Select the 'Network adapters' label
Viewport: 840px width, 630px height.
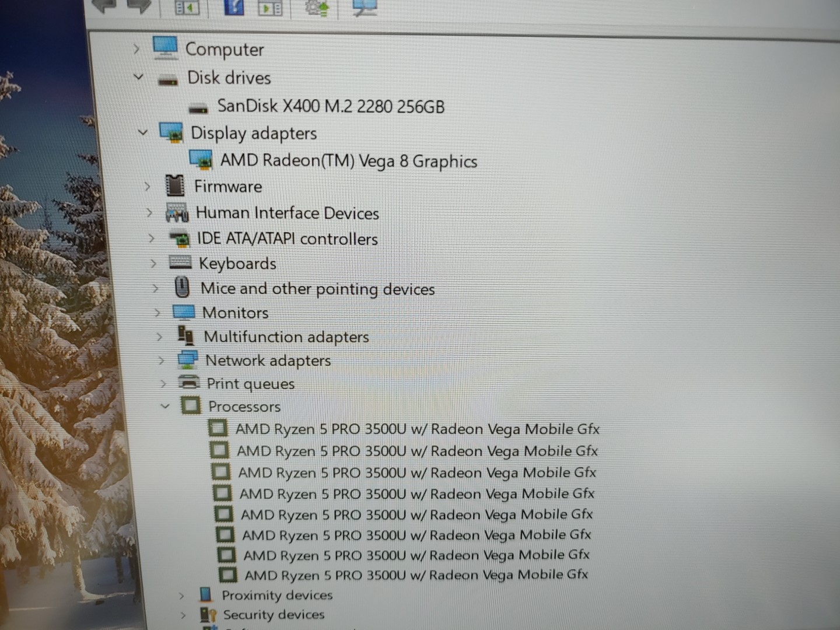268,360
